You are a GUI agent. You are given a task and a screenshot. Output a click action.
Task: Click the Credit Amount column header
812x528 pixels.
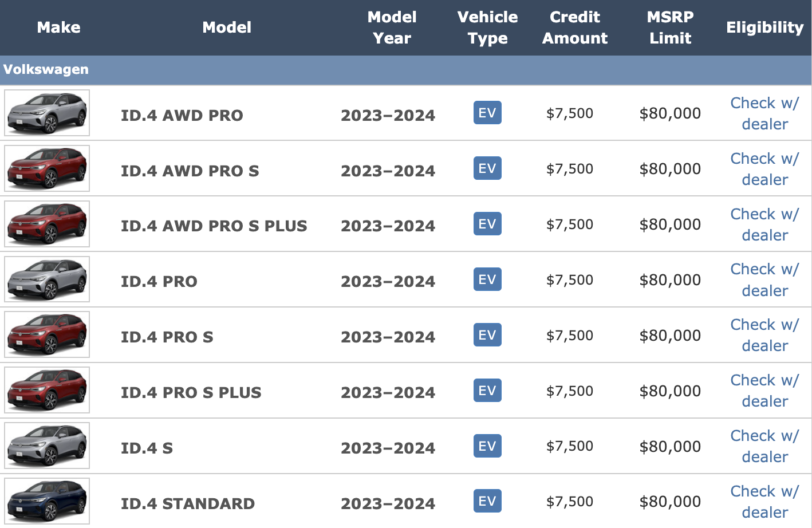pyautogui.click(x=575, y=27)
